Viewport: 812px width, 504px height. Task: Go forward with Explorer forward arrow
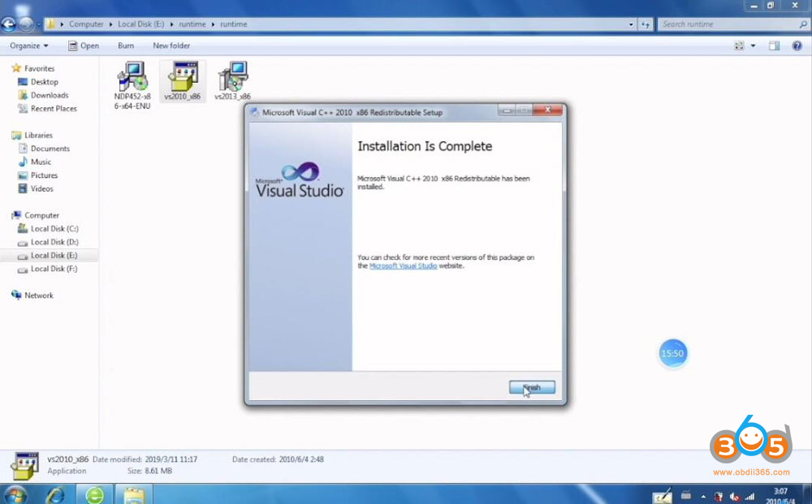[x=26, y=24]
